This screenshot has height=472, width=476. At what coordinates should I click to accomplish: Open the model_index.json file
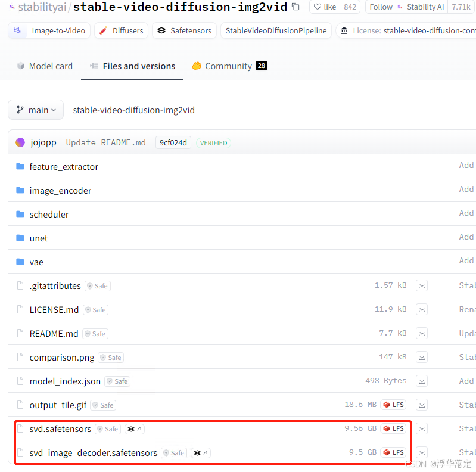[x=65, y=381]
